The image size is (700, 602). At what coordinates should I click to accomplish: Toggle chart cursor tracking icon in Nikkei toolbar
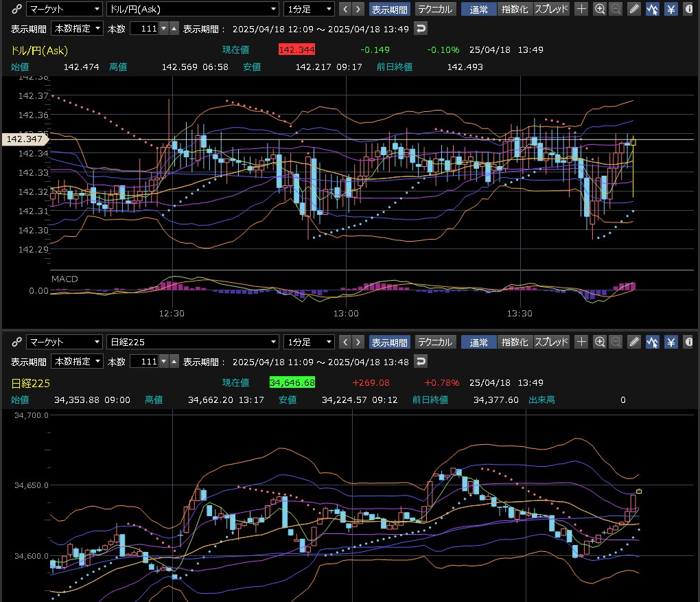pyautogui.click(x=652, y=342)
